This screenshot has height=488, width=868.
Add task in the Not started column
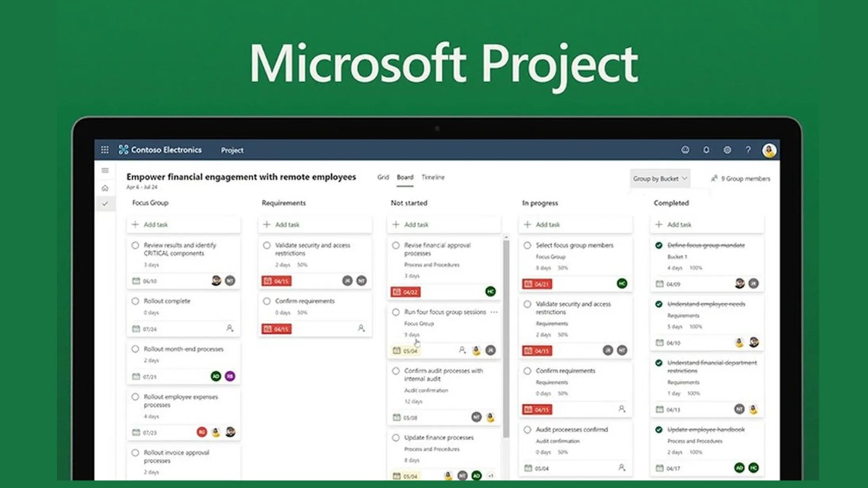443,225
